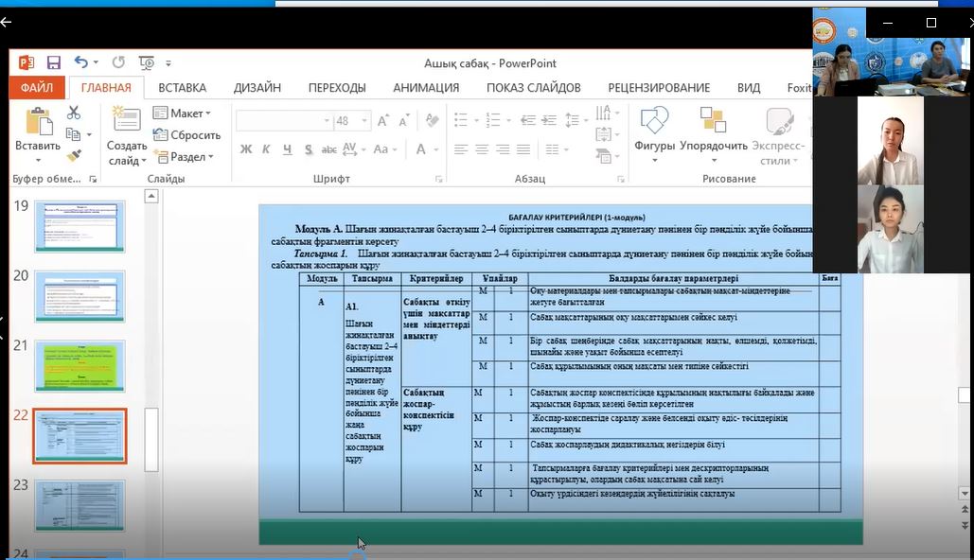Open the font size 48 dropdown
This screenshot has height=560, width=974.
coord(364,121)
